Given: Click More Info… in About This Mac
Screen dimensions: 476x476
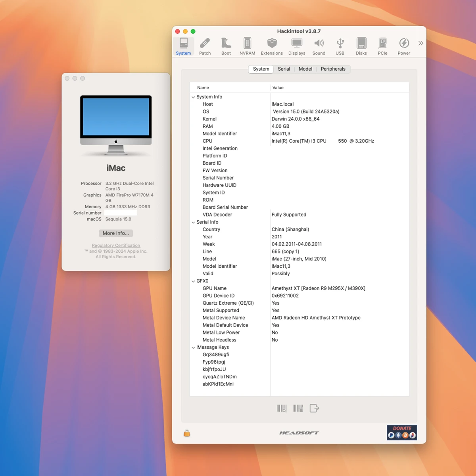Looking at the screenshot, I should 116,233.
